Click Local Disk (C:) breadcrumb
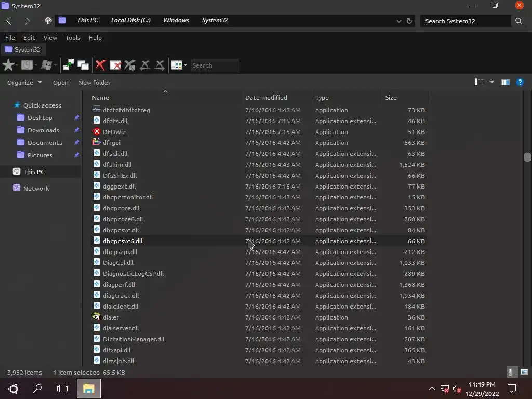Screen dimensions: 532x399 pos(130,20)
